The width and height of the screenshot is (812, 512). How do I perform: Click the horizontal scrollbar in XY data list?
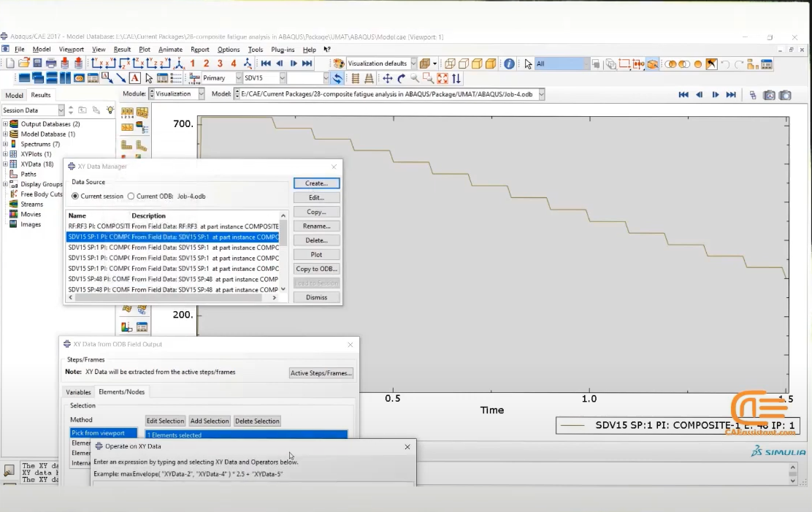point(172,298)
